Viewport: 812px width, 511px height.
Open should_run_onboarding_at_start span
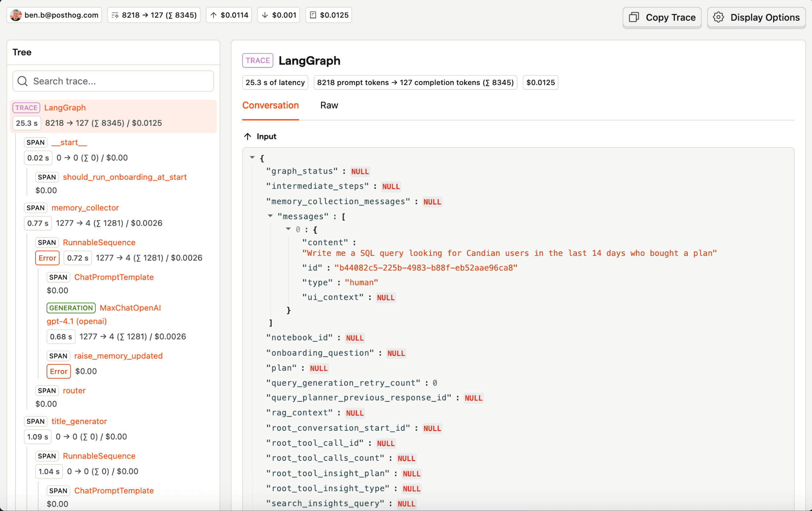click(x=125, y=177)
